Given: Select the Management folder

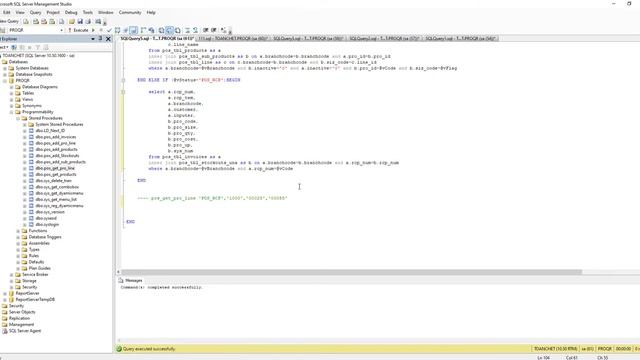Looking at the screenshot, I should (x=22, y=325).
